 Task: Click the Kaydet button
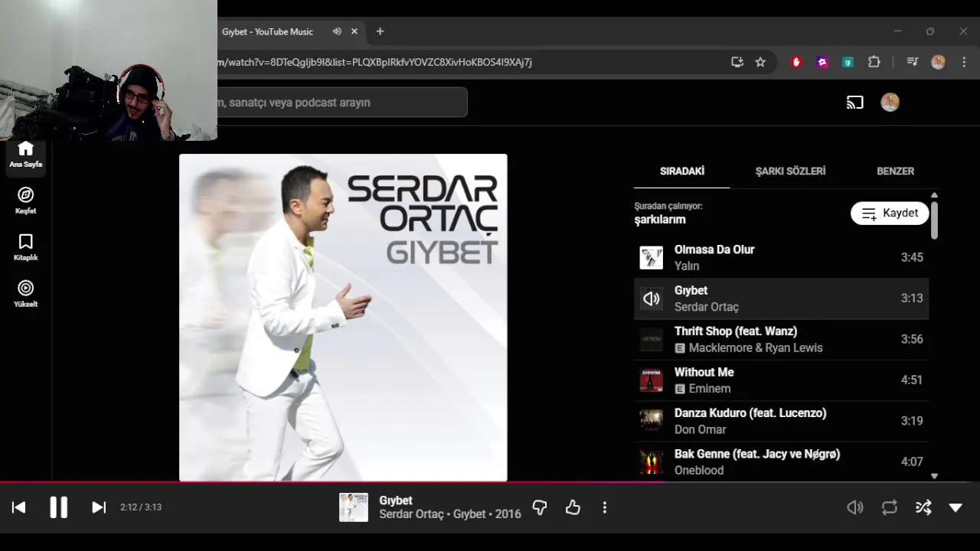(890, 214)
